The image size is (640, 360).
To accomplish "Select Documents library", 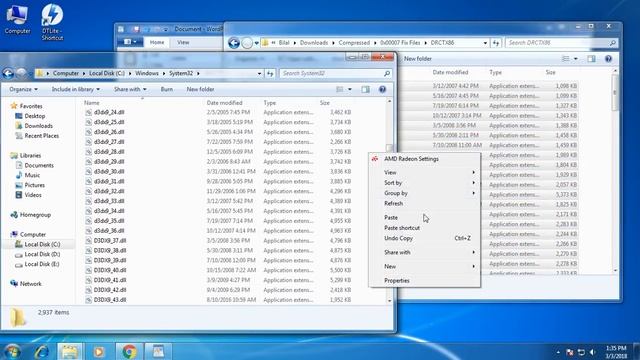I will click(39, 165).
